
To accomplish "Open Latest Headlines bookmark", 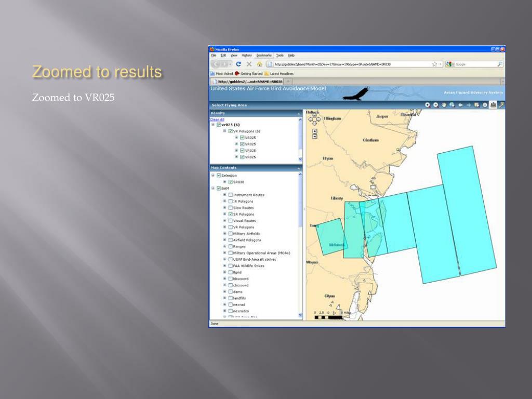I will tap(279, 74).
